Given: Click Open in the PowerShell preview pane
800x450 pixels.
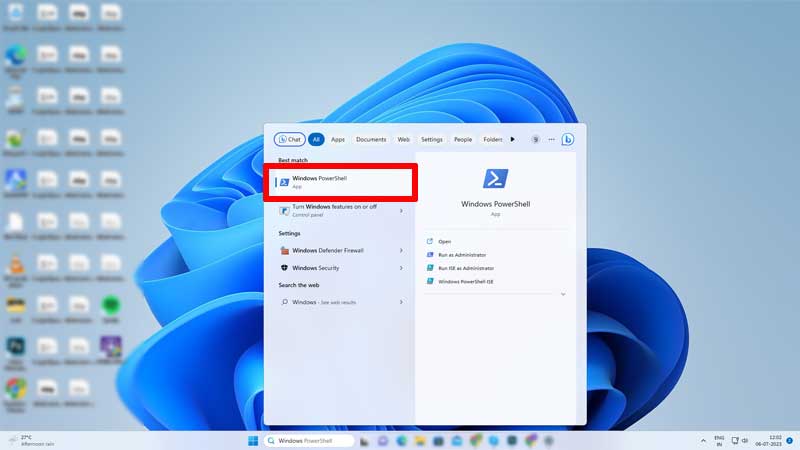Looking at the screenshot, I should click(x=444, y=241).
